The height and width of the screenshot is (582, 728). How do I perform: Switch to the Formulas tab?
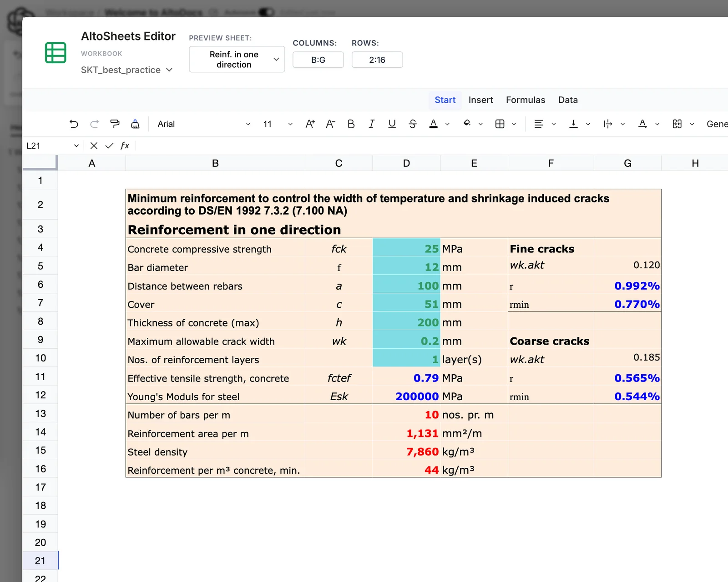click(x=526, y=100)
